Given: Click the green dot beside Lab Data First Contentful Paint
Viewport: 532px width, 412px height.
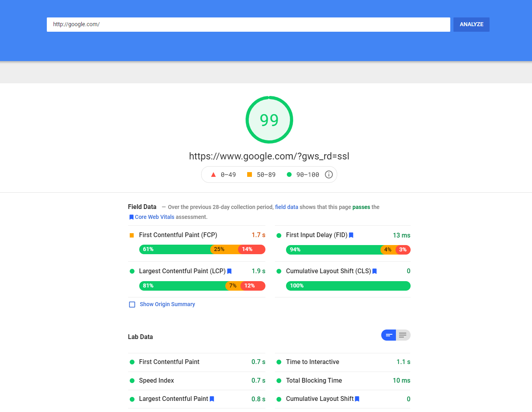Looking at the screenshot, I should pyautogui.click(x=132, y=362).
